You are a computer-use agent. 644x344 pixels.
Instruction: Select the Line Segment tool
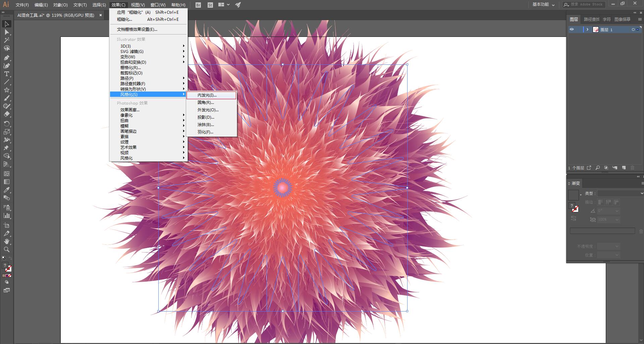[x=7, y=82]
